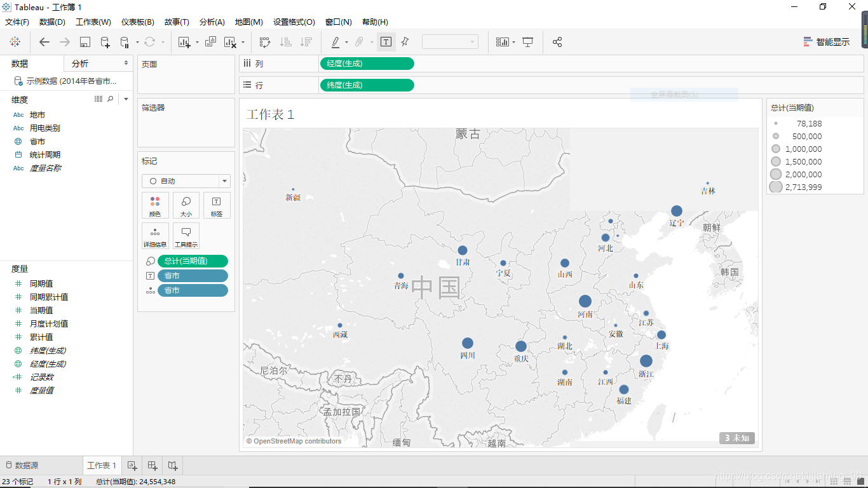This screenshot has width=868, height=488.
Task: Click the Show/hide cards toolbar icon
Action: [x=503, y=42]
